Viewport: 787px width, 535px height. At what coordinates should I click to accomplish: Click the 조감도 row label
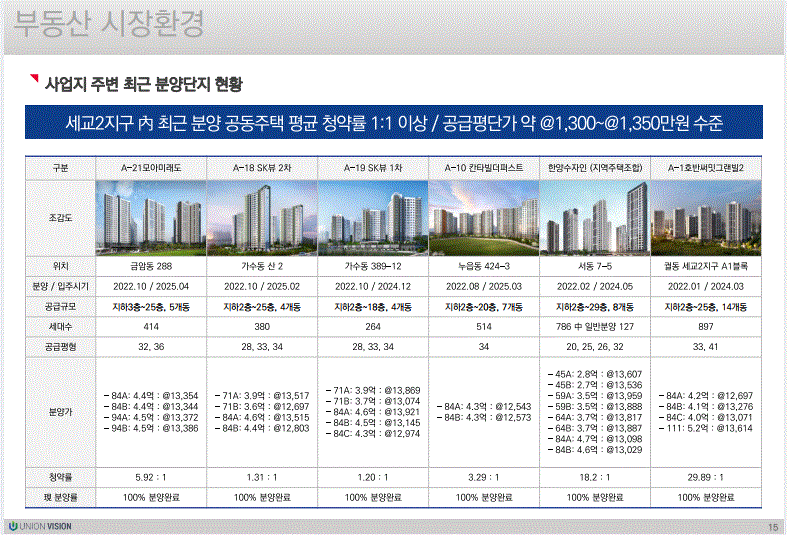[x=61, y=218]
